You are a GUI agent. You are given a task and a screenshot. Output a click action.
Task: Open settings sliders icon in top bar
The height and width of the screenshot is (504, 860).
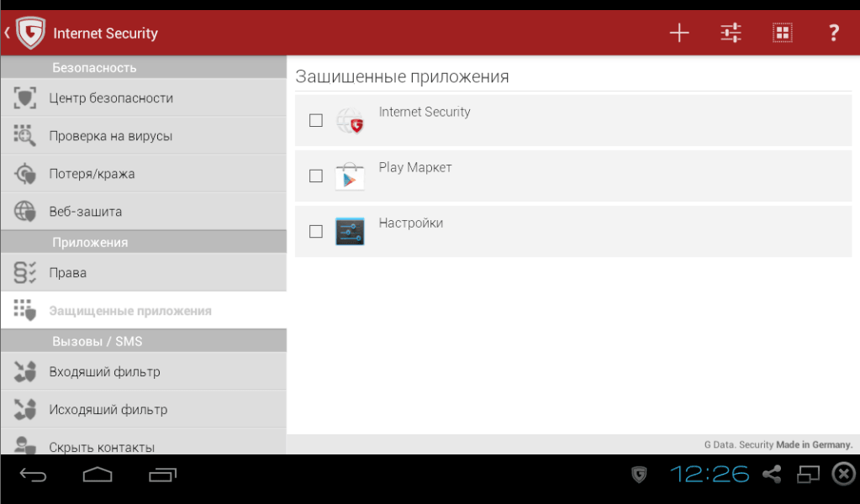731,33
